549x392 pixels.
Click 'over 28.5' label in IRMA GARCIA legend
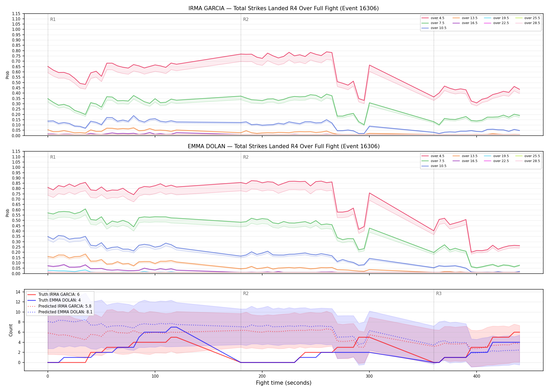click(x=532, y=23)
